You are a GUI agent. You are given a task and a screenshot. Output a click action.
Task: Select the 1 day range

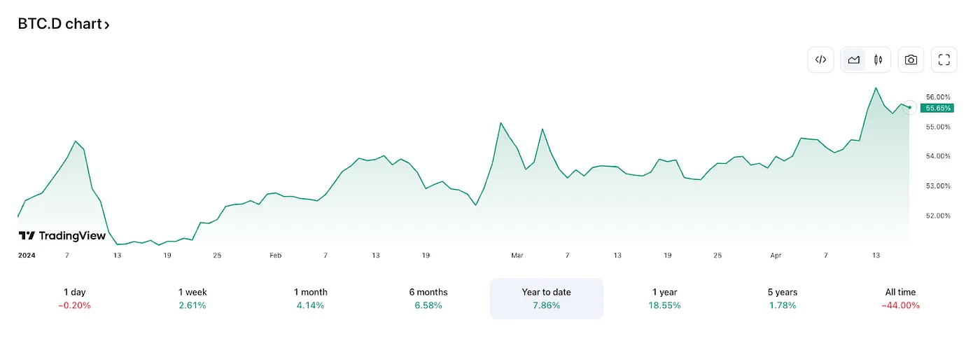point(74,298)
